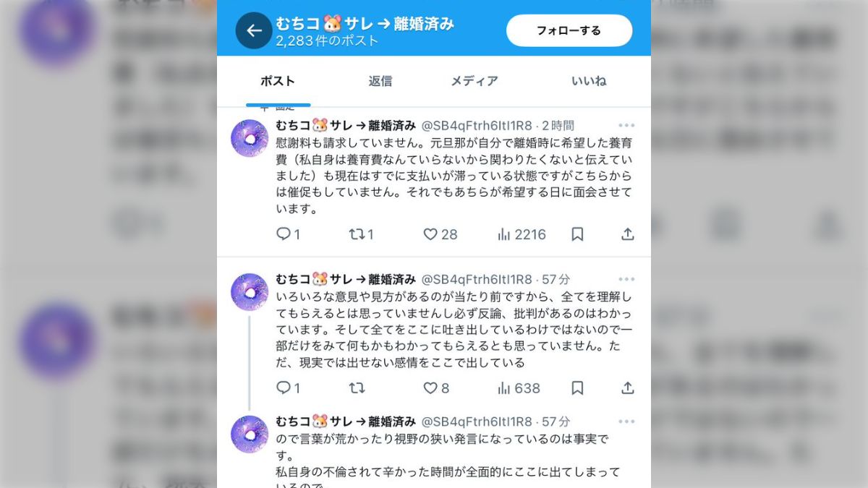Image resolution: width=868 pixels, height=488 pixels.
Task: View analytics showing 2216 views
Action: coord(522,234)
